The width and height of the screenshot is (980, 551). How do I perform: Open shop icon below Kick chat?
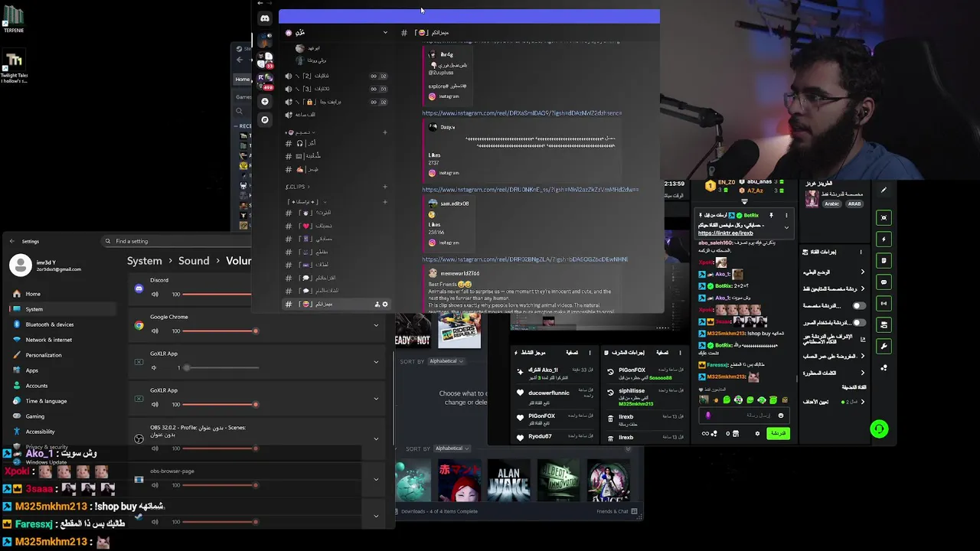tap(736, 433)
